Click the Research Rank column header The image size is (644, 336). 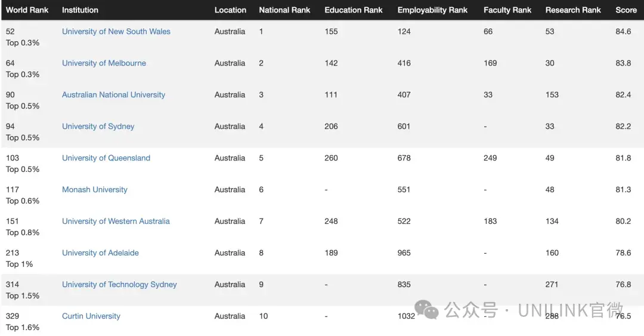point(573,10)
